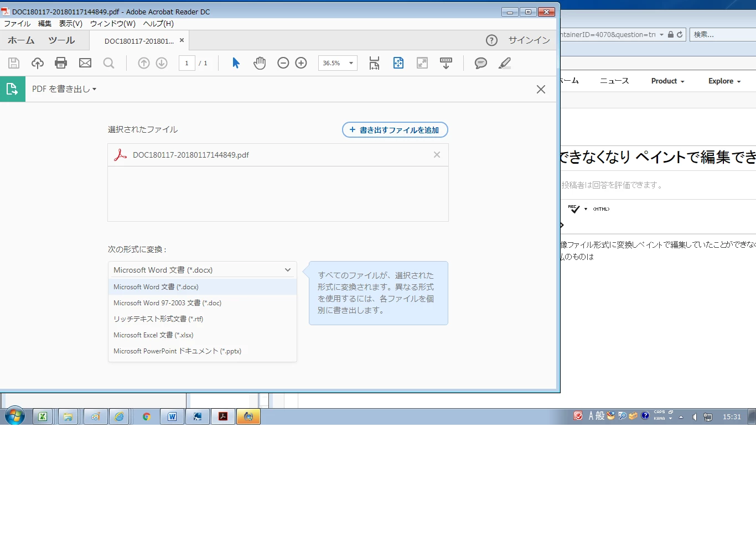Choose Microsoft PowerPoint ドキュメント (*.pptx)
This screenshot has height=542, width=756.
click(203, 351)
